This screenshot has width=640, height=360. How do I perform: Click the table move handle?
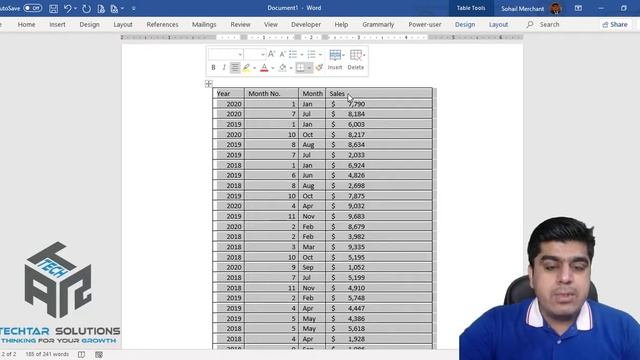[x=209, y=84]
